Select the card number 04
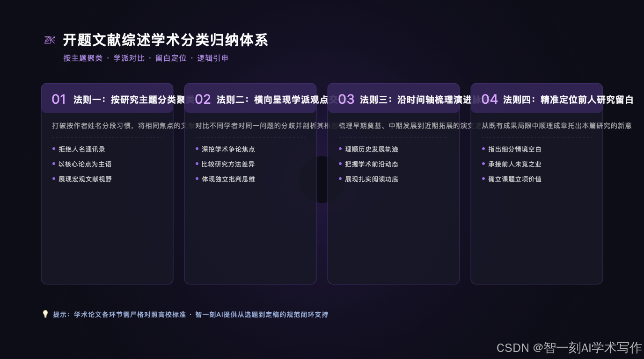644x359 pixels. [x=490, y=99]
